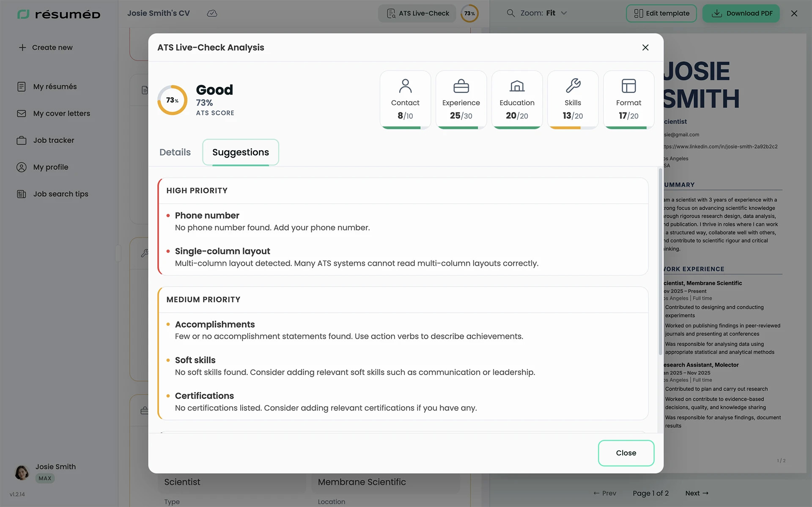The width and height of the screenshot is (812, 507).
Task: Click the cloud sync status icon
Action: (x=212, y=14)
